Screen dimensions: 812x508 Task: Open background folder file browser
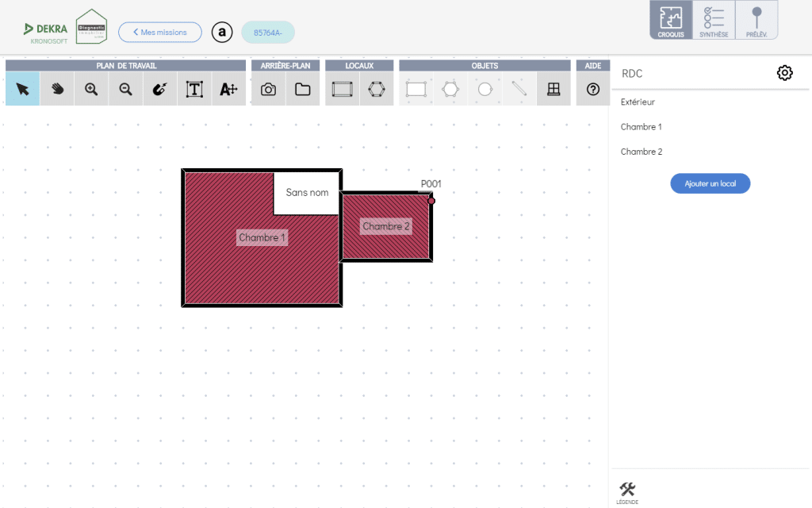[x=302, y=90]
